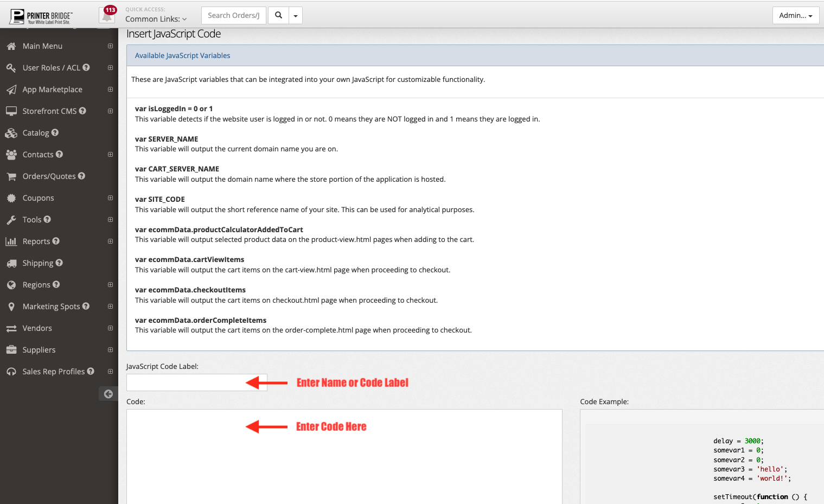Expand the Coupons submenu plus icon
Image resolution: width=824 pixels, height=504 pixels.
pyautogui.click(x=110, y=198)
